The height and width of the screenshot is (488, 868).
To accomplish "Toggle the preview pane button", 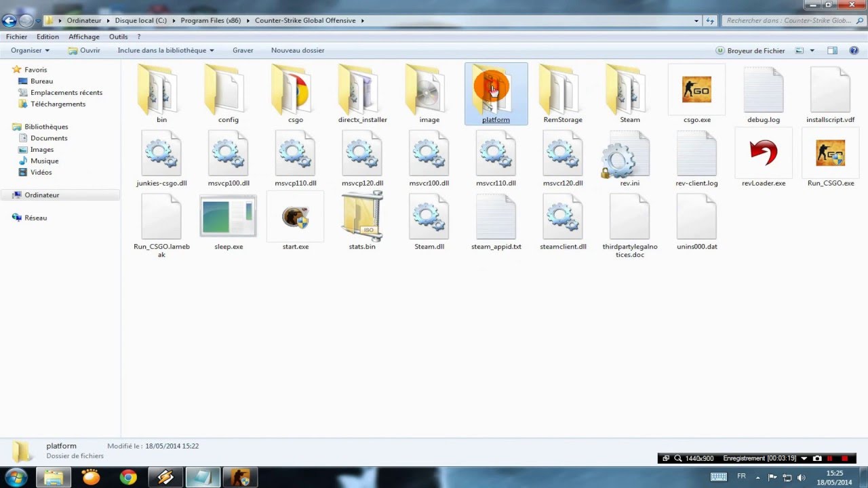I will [833, 51].
